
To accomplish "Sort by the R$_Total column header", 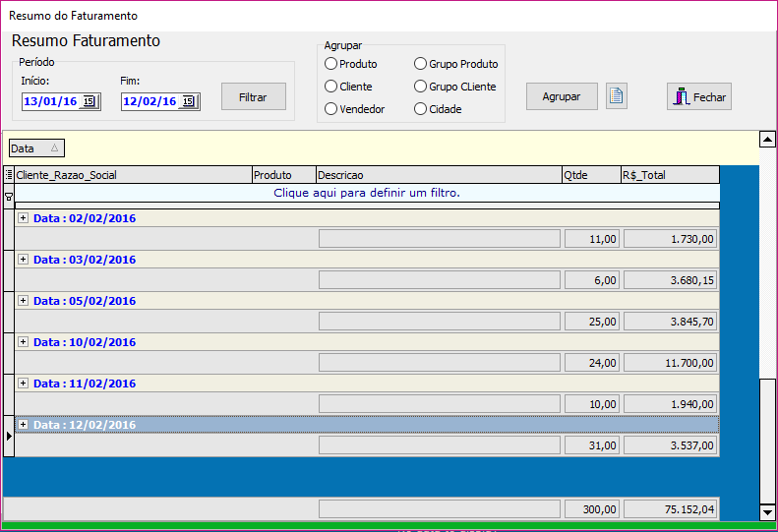I will click(669, 175).
